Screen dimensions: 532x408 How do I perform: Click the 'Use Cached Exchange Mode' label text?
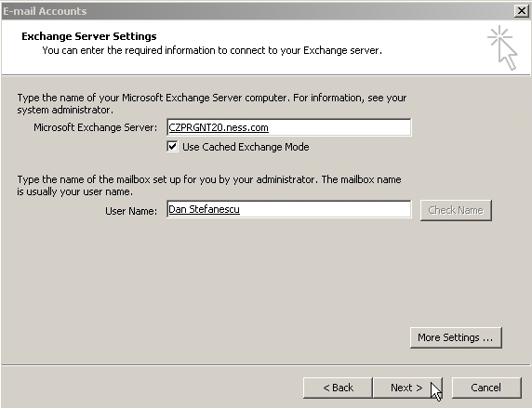pyautogui.click(x=246, y=147)
